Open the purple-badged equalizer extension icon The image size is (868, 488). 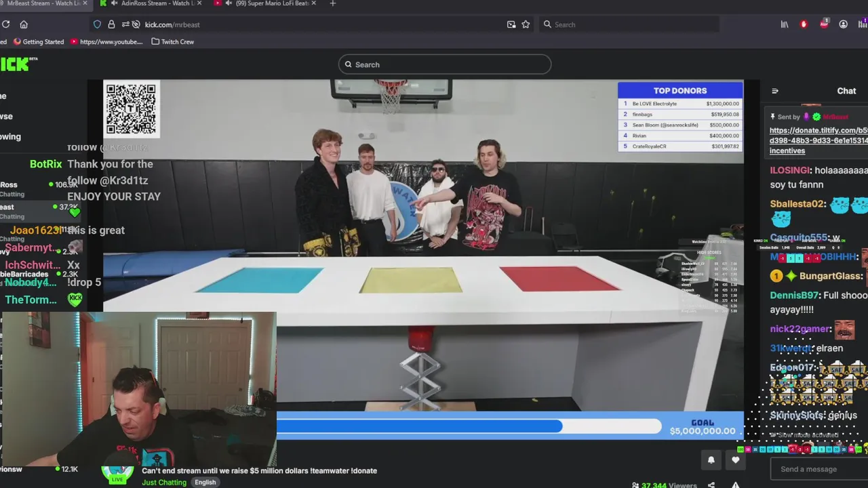pos(863,24)
